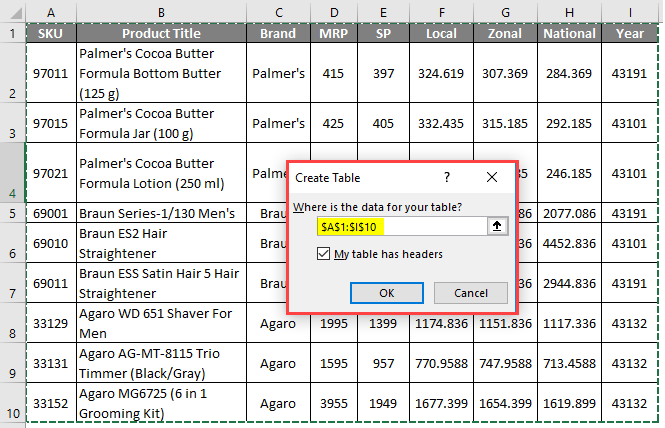Image resolution: width=665 pixels, height=428 pixels.
Task: Select column I header
Action: click(630, 13)
